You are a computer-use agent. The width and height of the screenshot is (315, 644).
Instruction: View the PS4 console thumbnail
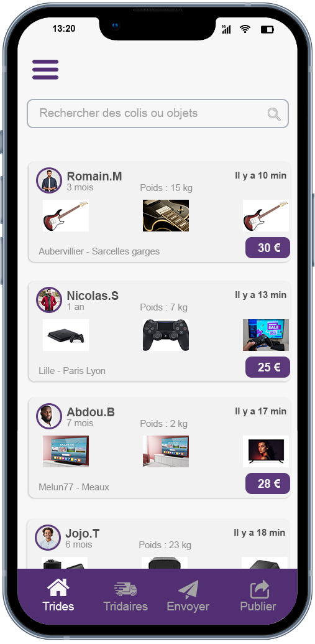click(x=66, y=335)
